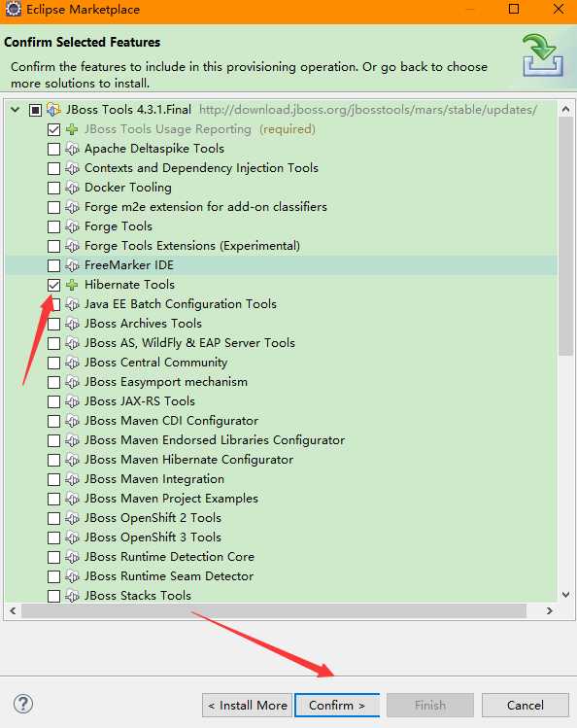577x728 pixels.
Task: Click the JBoss Easymport mechanism feature icon
Action: point(72,383)
